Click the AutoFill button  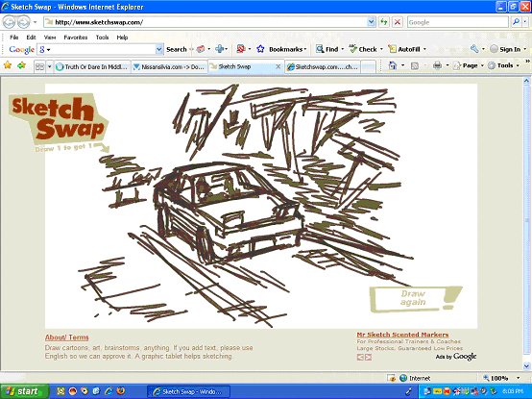click(404, 49)
